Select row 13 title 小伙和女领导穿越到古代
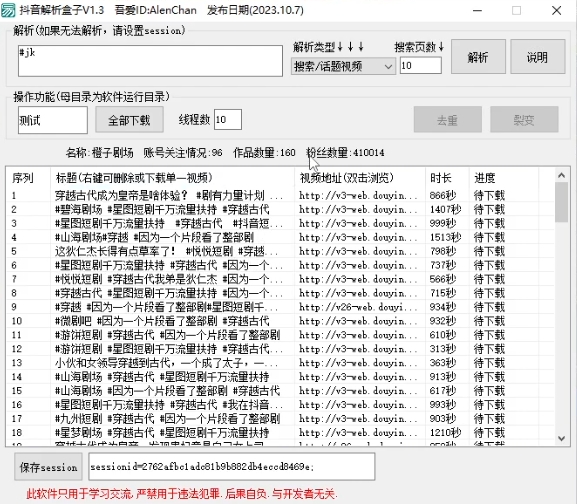 pos(166,363)
